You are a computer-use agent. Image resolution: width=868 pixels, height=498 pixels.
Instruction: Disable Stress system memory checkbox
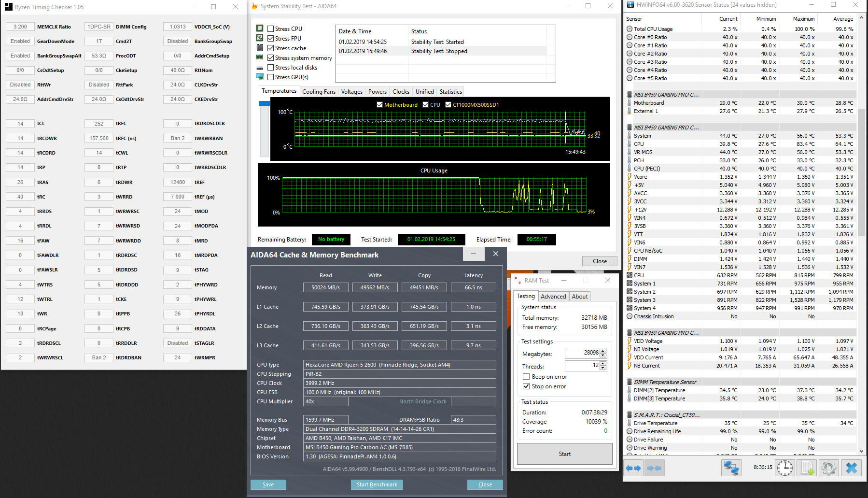pyautogui.click(x=271, y=58)
